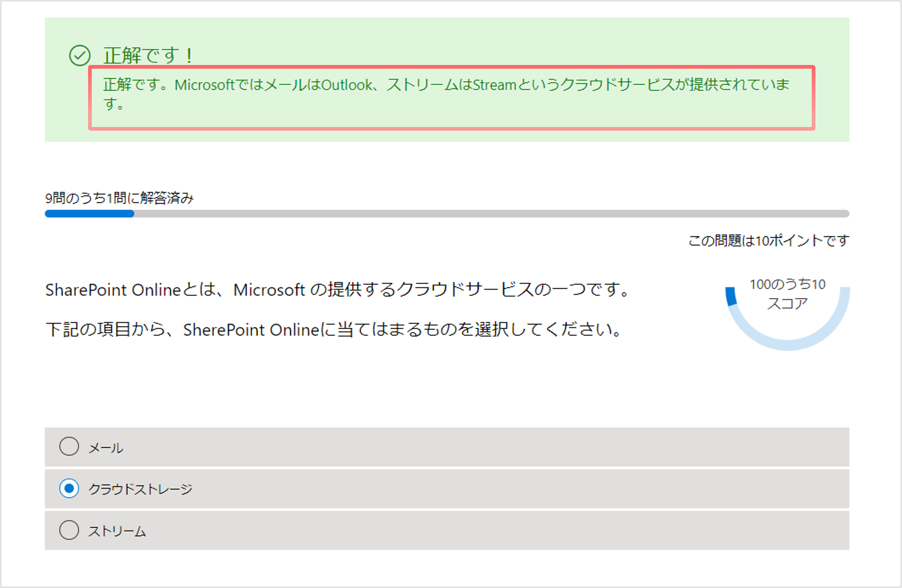The height and width of the screenshot is (588, 902).
Task: Click the SharePoint Onlineとは question sentence
Action: [x=337, y=290]
